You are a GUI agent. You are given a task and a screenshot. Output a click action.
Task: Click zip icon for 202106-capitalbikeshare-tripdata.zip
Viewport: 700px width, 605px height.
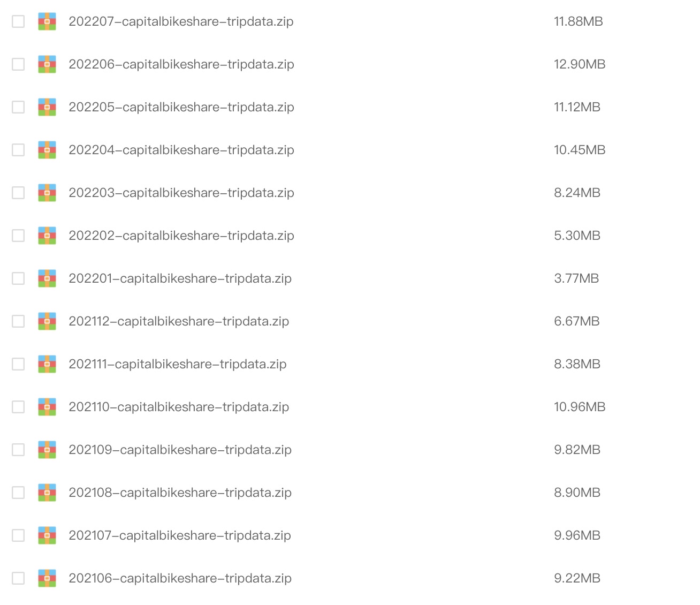click(47, 578)
